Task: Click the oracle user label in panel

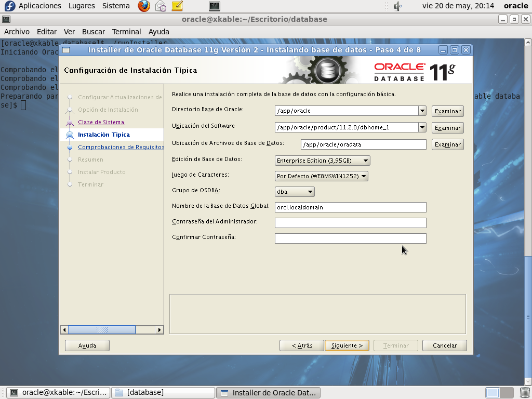Action: [x=516, y=6]
